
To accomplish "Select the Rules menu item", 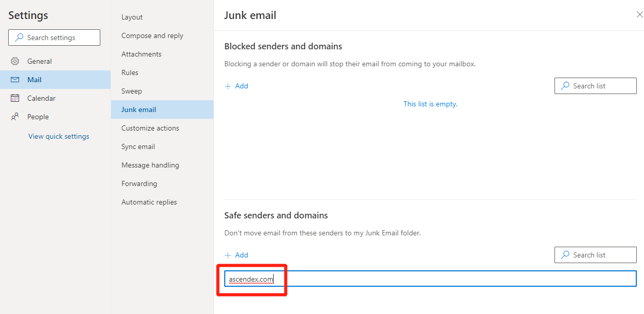I will point(130,72).
